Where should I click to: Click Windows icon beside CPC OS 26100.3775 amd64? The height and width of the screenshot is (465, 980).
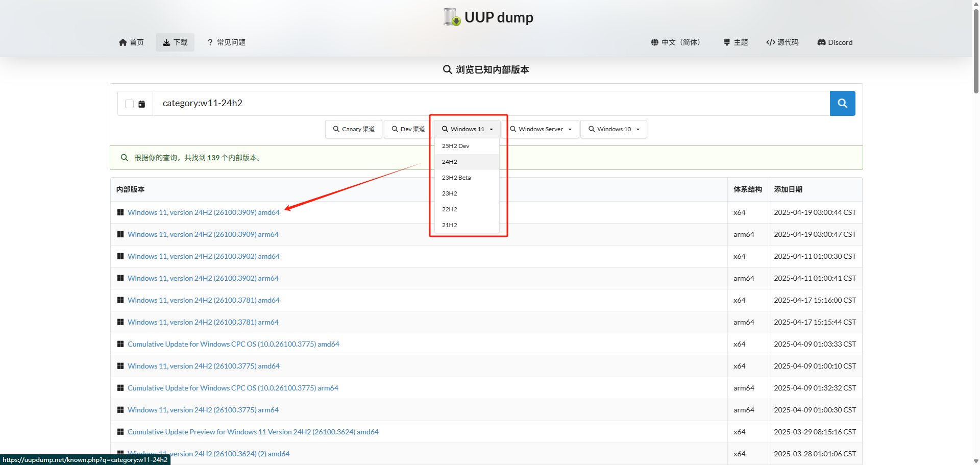[120, 344]
